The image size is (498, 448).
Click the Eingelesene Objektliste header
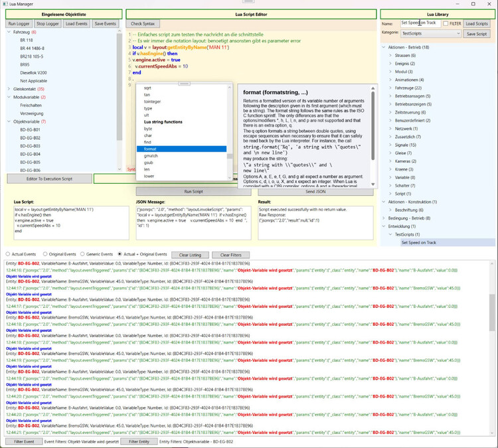coord(64,15)
